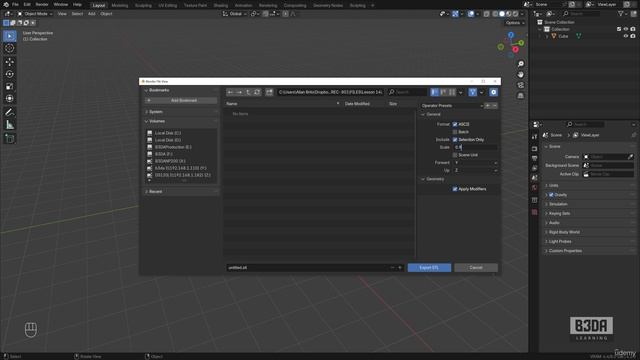Click the zoom magnifier viewport gizmo

pos(520,64)
